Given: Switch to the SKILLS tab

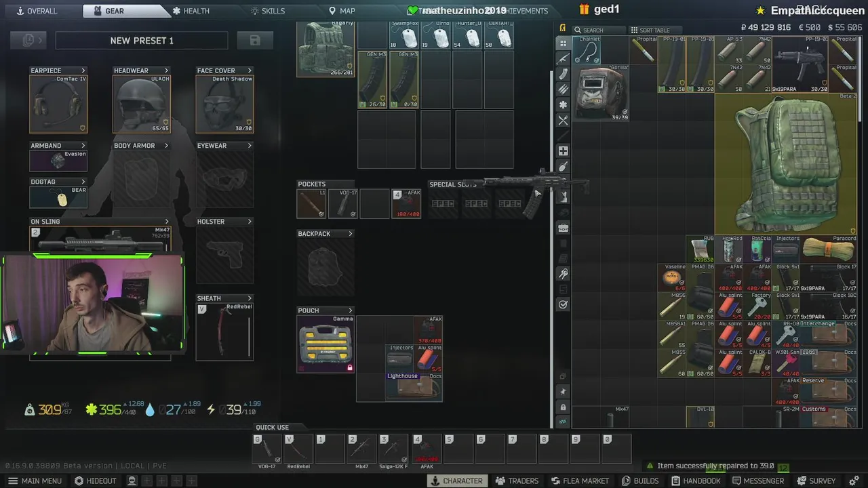Looking at the screenshot, I should pos(268,11).
